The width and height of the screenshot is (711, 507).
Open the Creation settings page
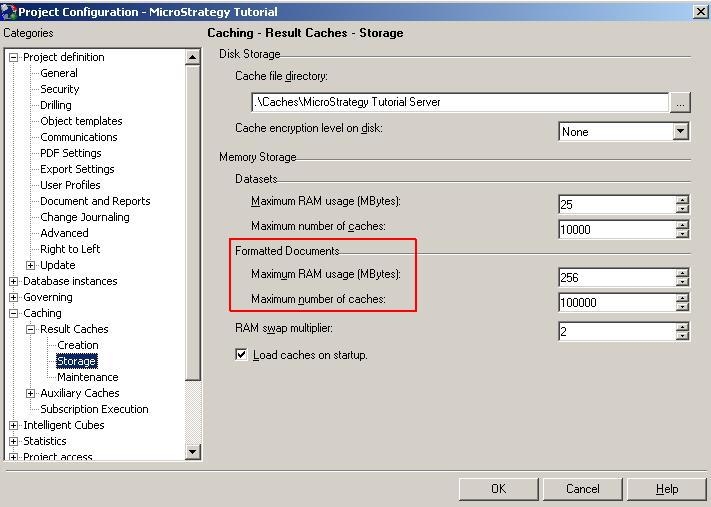(77, 345)
